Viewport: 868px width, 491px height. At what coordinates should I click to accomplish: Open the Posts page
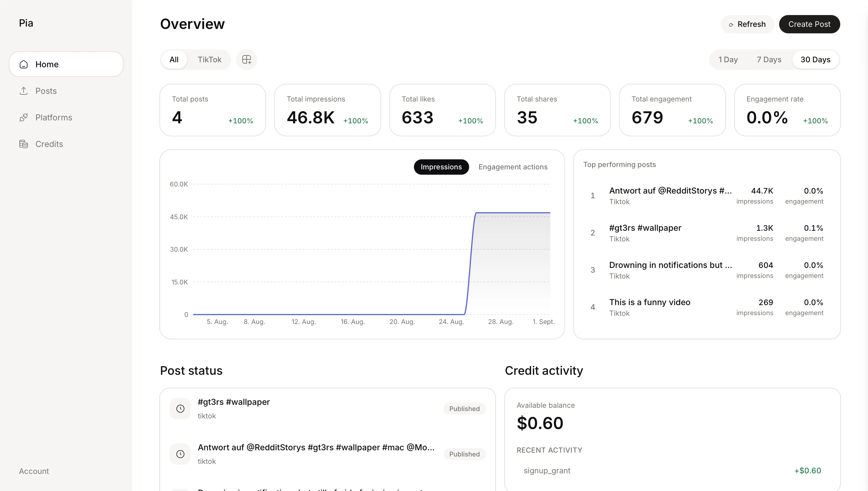66,91
